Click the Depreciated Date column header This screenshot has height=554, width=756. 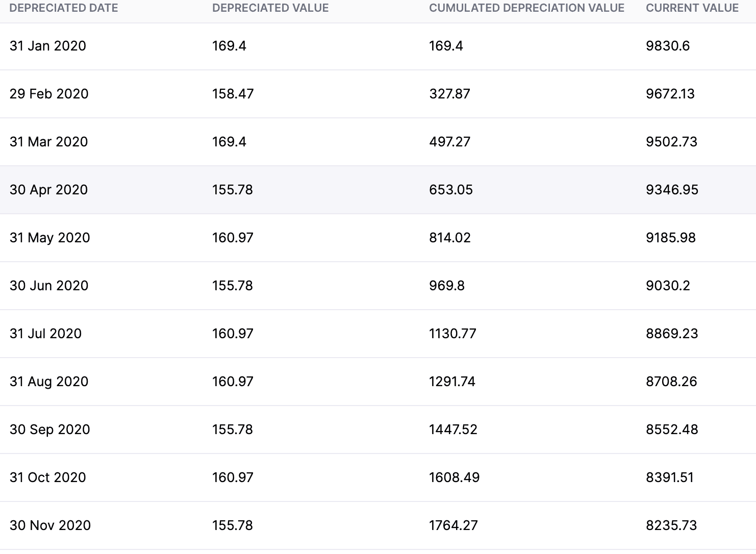[x=64, y=8]
